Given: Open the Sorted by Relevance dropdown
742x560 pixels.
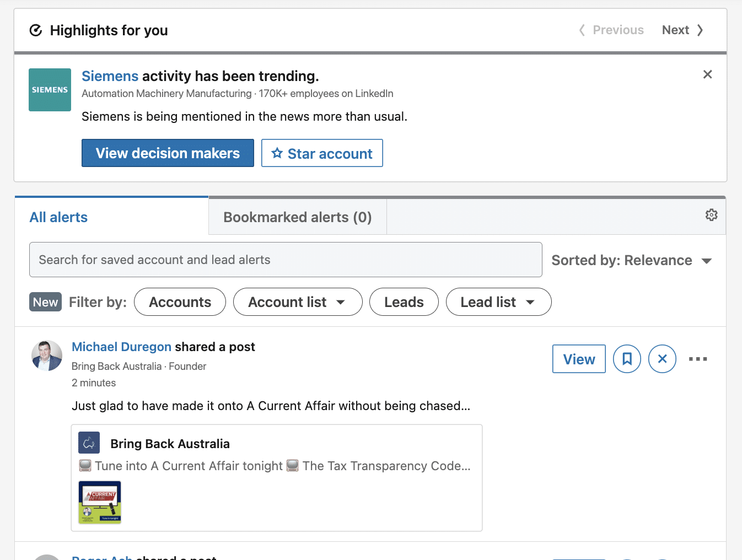Looking at the screenshot, I should (632, 260).
